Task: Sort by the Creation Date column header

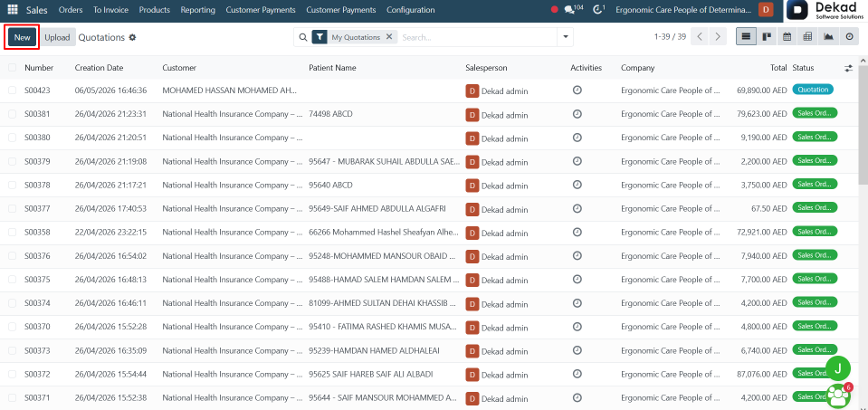Action: click(99, 68)
